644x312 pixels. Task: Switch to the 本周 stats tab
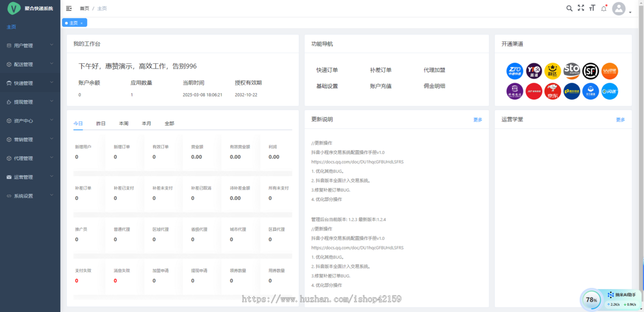(x=124, y=124)
